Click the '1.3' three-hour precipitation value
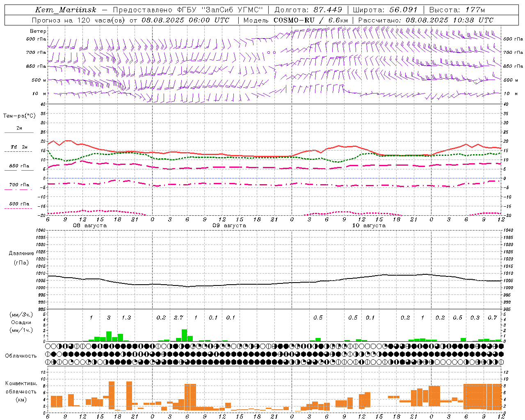The width and height of the screenshot is (525, 420). tap(126, 317)
